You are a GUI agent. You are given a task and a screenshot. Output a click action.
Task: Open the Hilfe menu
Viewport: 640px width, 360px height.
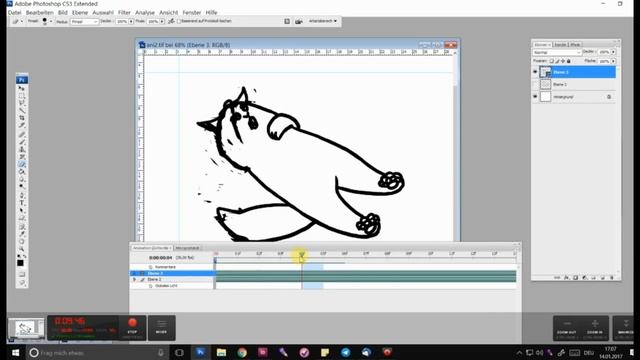[211, 13]
